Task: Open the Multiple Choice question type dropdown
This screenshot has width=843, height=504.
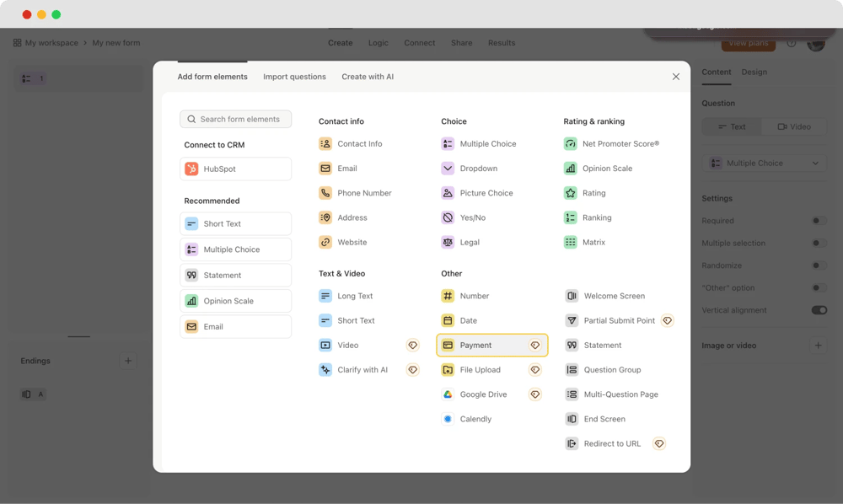Action: [x=764, y=164]
